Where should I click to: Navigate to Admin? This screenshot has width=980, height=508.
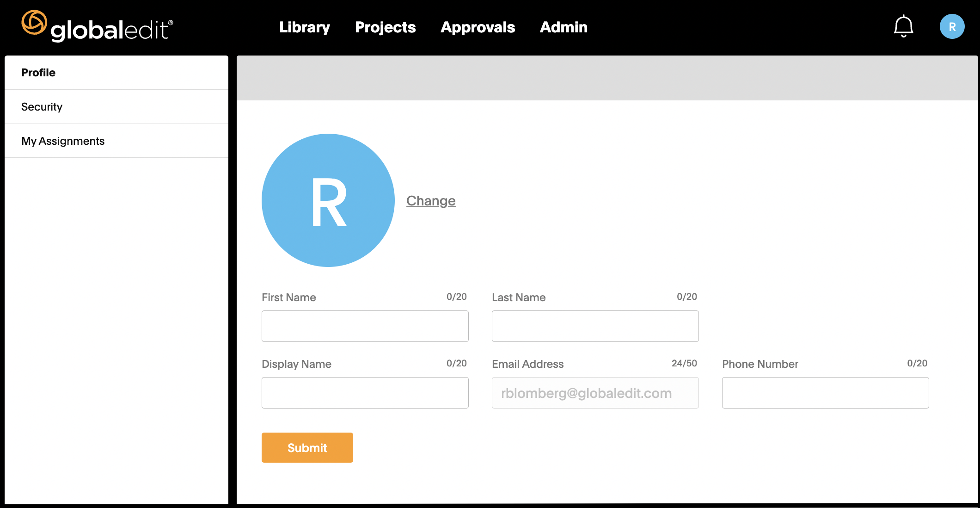click(x=563, y=27)
